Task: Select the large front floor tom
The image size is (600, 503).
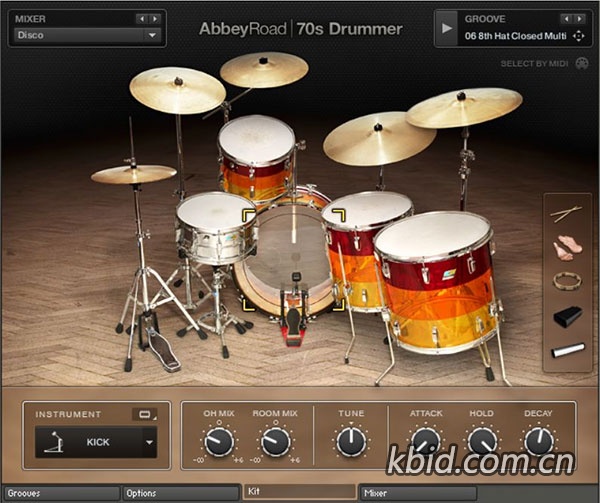Action: point(436,281)
